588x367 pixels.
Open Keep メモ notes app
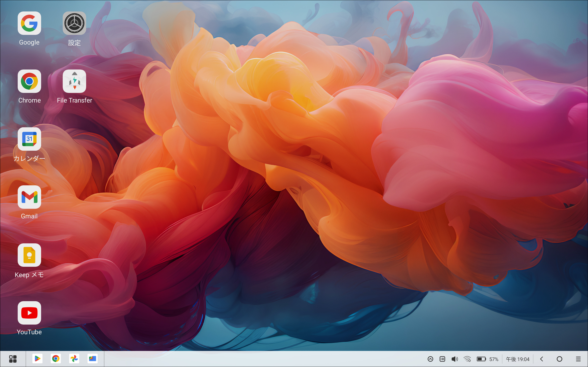click(29, 255)
